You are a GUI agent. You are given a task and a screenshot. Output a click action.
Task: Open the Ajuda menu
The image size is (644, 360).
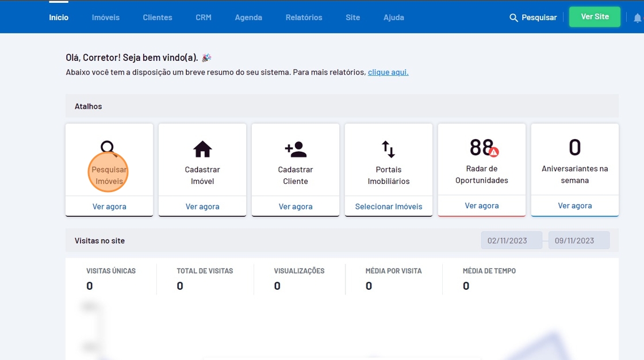pos(394,17)
